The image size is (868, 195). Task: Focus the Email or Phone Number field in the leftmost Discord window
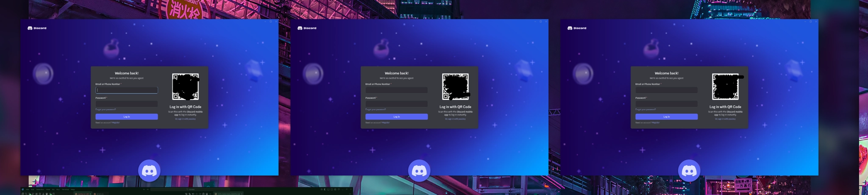(x=127, y=90)
